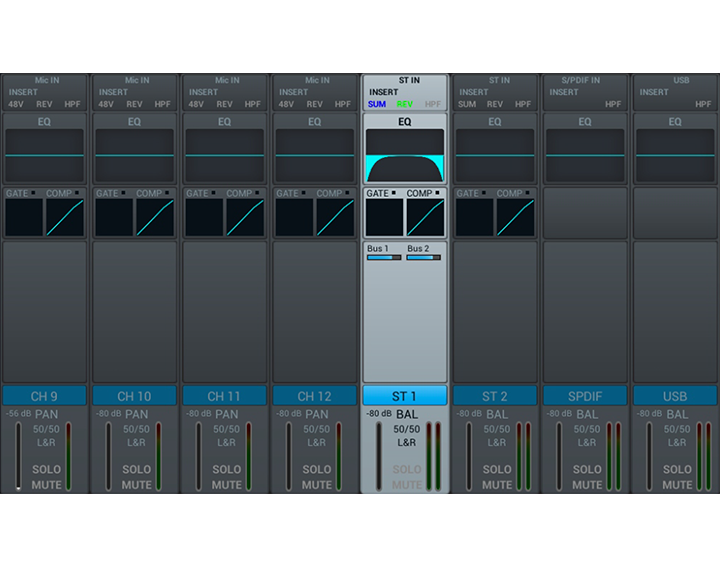720x567 pixels.
Task: Open the COMP curve on ST 1
Action: click(x=425, y=217)
